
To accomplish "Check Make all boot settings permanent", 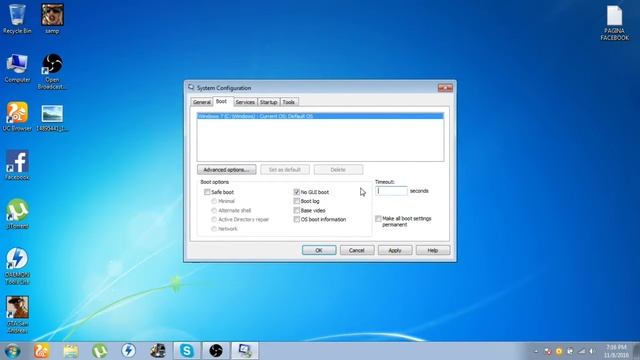I will [379, 219].
